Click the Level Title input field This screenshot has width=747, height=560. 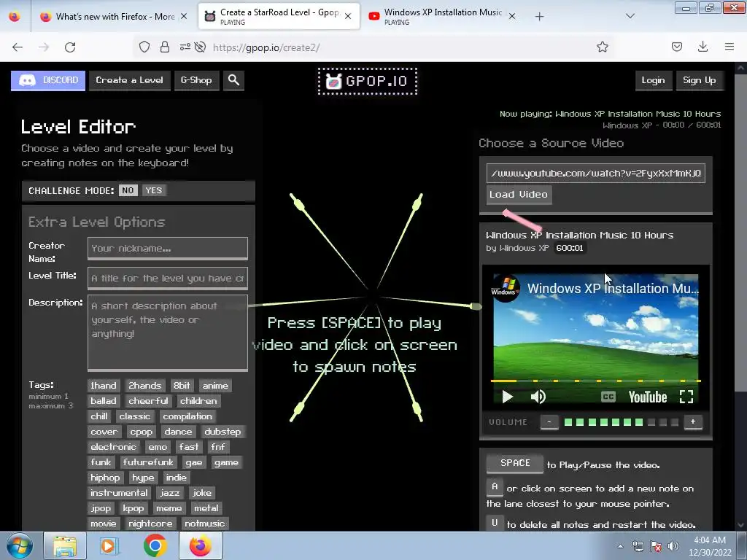click(x=168, y=278)
